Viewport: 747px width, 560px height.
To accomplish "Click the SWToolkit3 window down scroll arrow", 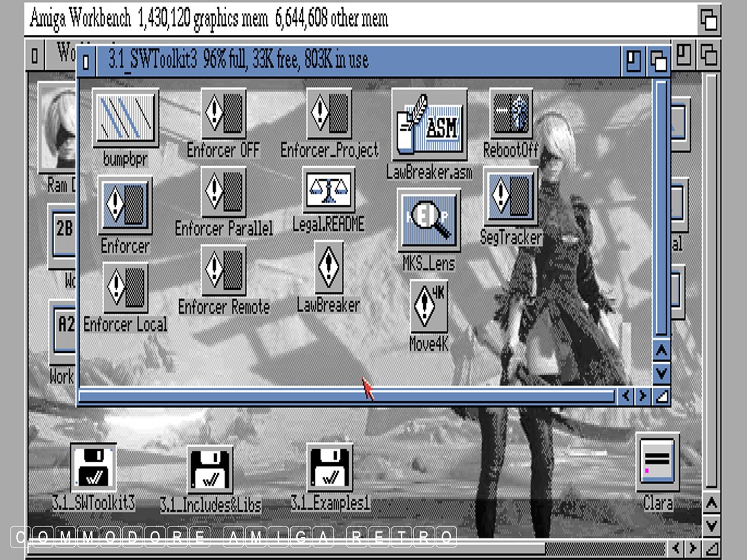I will pos(660,373).
